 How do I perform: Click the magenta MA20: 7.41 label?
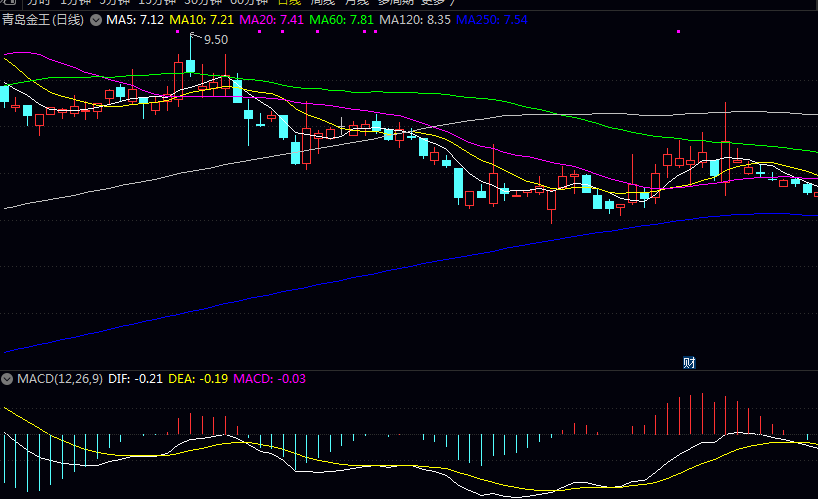271,20
